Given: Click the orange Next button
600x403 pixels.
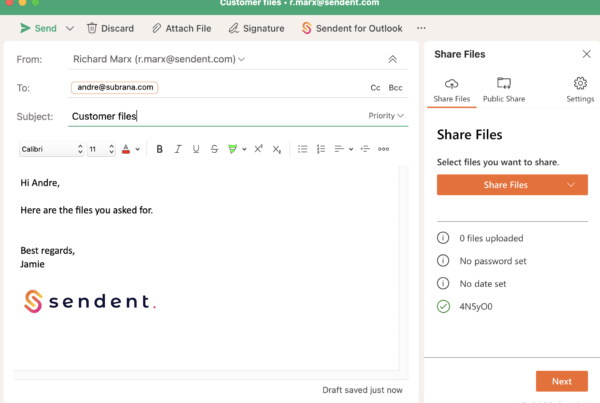Looking at the screenshot, I should point(561,381).
